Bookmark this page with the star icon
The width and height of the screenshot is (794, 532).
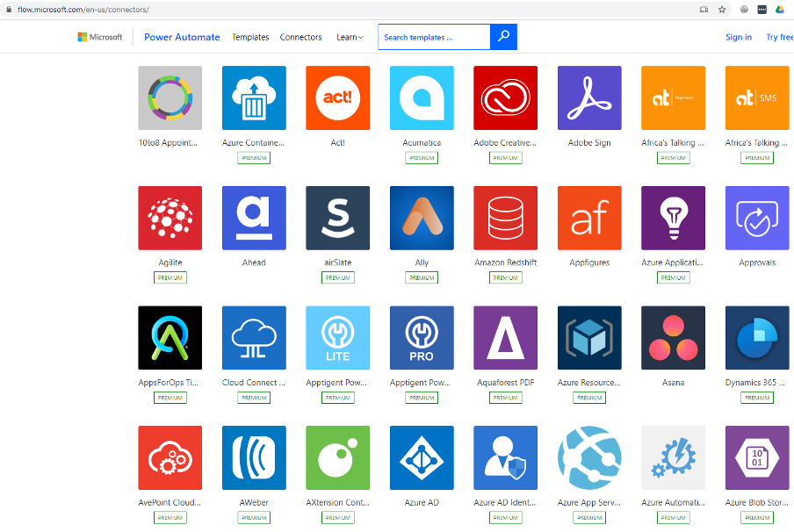[721, 10]
